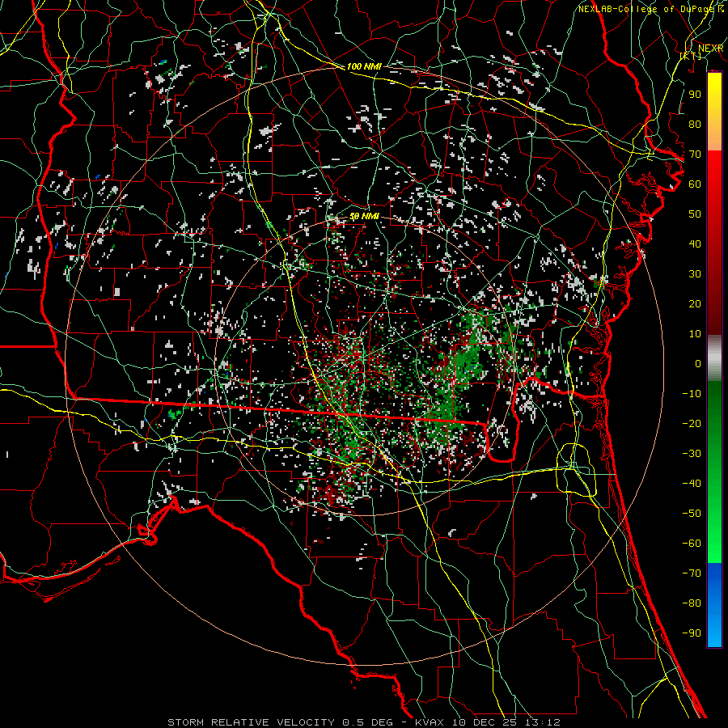Image resolution: width=728 pixels, height=728 pixels.
Task: Click the -50 value on the velocity scale
Action: pos(692,514)
